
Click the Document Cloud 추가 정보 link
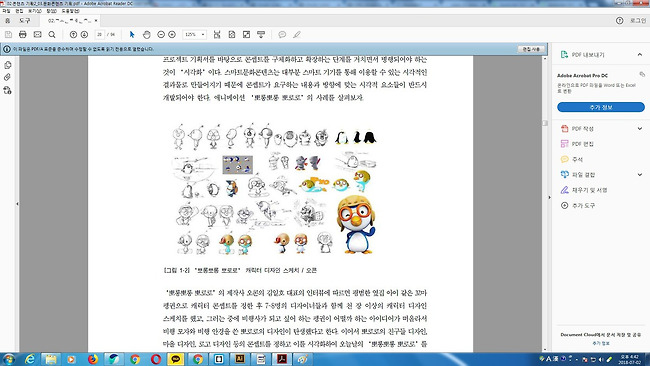point(601,343)
